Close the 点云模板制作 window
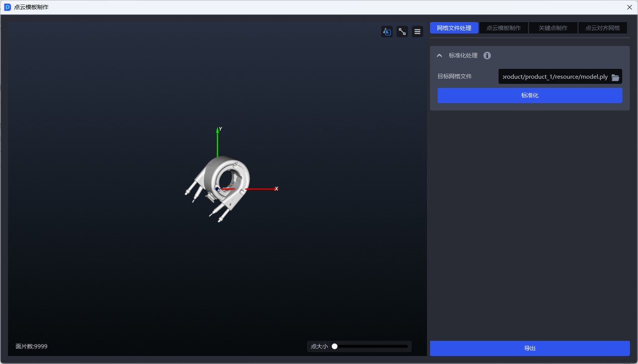 pyautogui.click(x=629, y=7)
